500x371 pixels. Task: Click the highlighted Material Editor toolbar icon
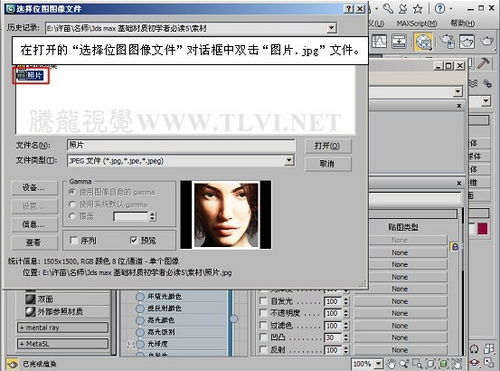coord(423,42)
